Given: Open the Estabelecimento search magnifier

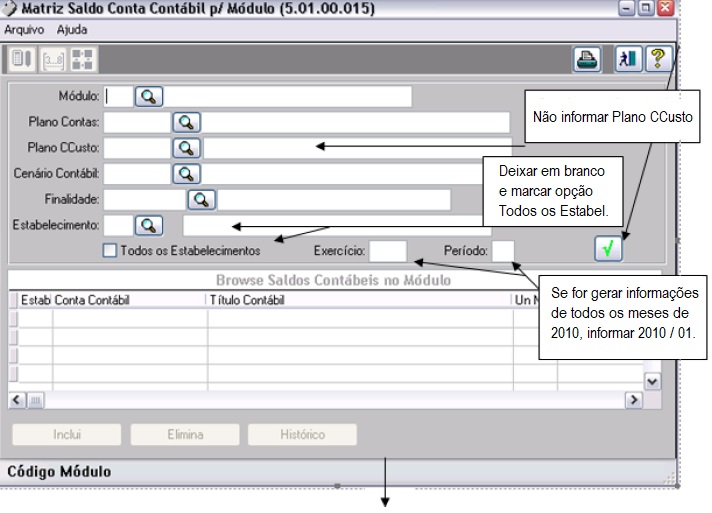Looking at the screenshot, I should pos(148,226).
